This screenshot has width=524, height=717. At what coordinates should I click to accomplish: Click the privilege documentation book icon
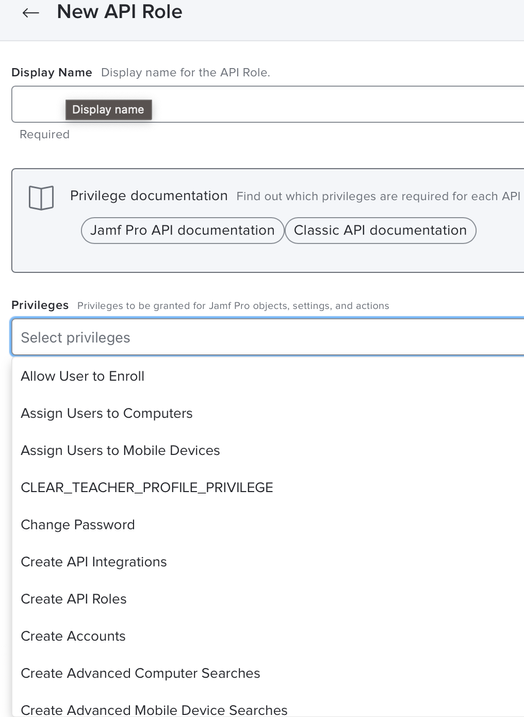click(41, 198)
